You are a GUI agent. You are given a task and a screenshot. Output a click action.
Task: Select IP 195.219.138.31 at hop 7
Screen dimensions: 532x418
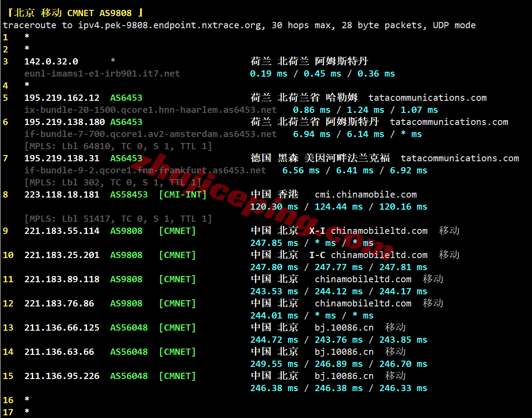click(x=62, y=158)
